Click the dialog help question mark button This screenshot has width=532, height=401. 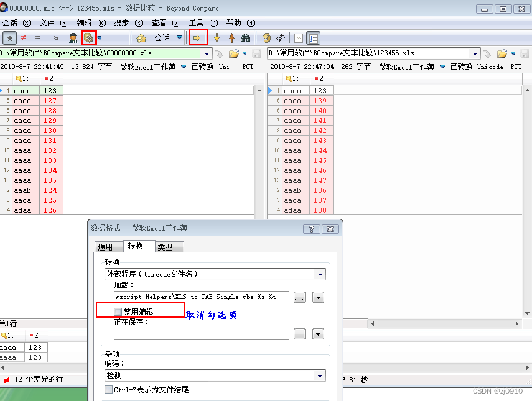[312, 229]
